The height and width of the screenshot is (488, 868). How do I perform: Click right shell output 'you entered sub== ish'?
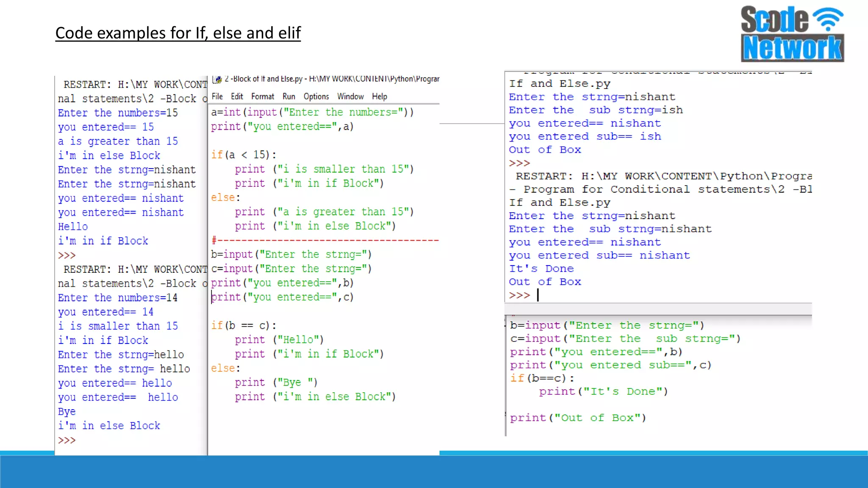[x=585, y=136]
